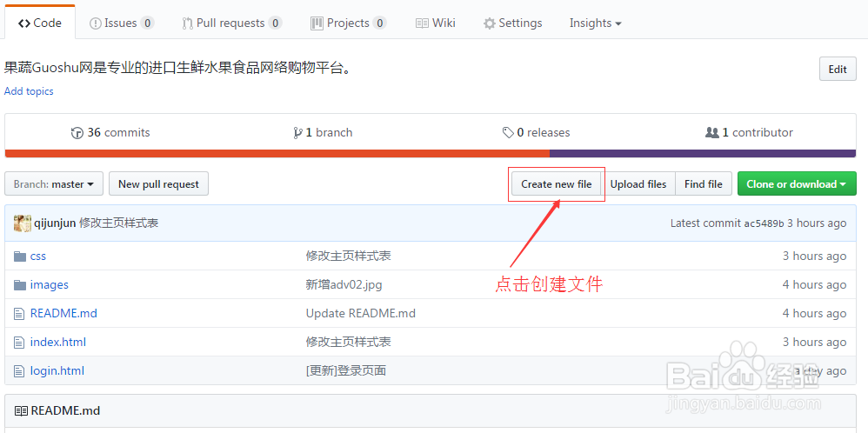Click the Wiki book icon
The height and width of the screenshot is (433, 868).
[x=422, y=23]
